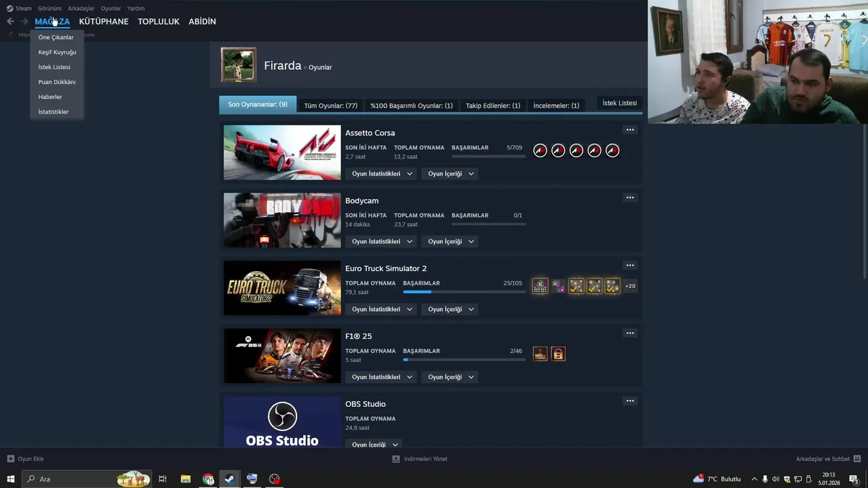868x488 pixels.
Task: Click the Oyun Ekle plus icon
Action: [x=10, y=459]
